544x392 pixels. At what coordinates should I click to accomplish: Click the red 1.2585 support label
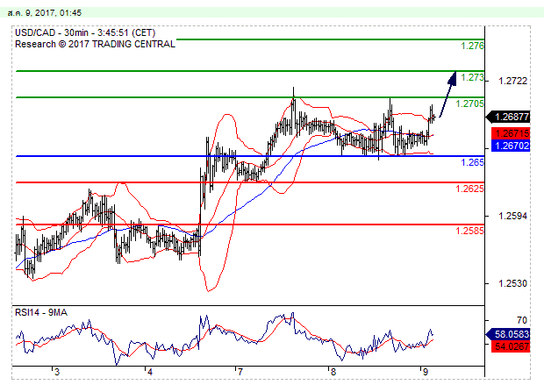pos(469,231)
